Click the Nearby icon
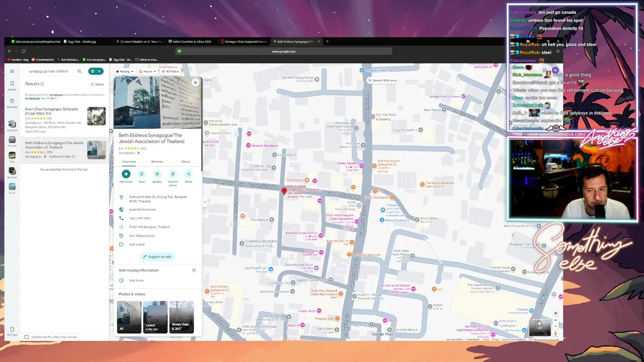The width and height of the screenshot is (644, 362). [x=157, y=174]
